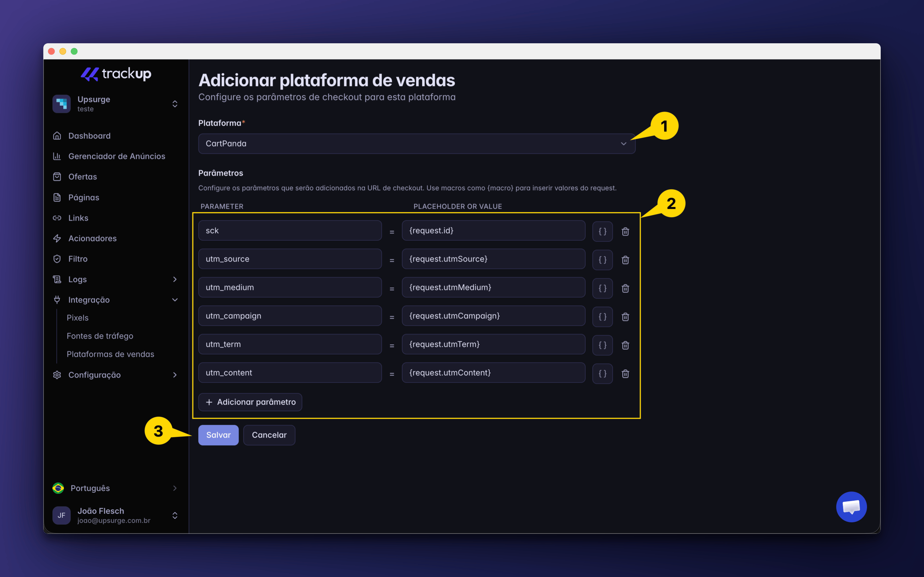Open macro picker for utm_term row
Screen dimensions: 924x577
click(603, 345)
